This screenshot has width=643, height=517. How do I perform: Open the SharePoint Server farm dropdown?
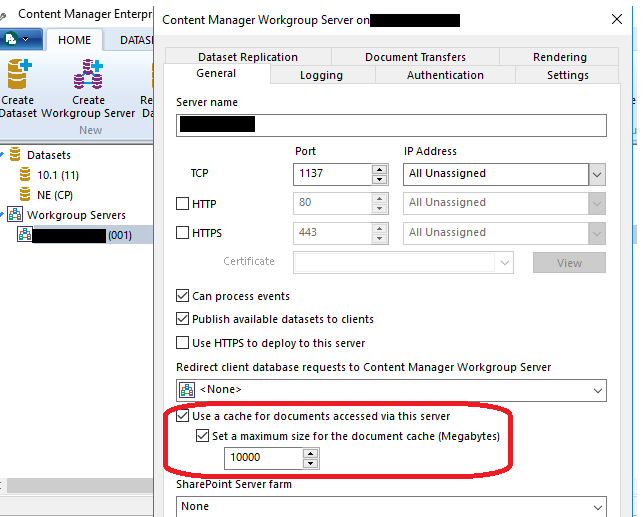click(597, 508)
